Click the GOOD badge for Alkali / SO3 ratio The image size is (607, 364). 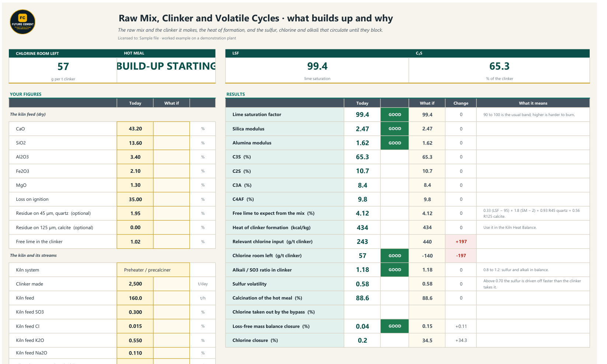394,270
